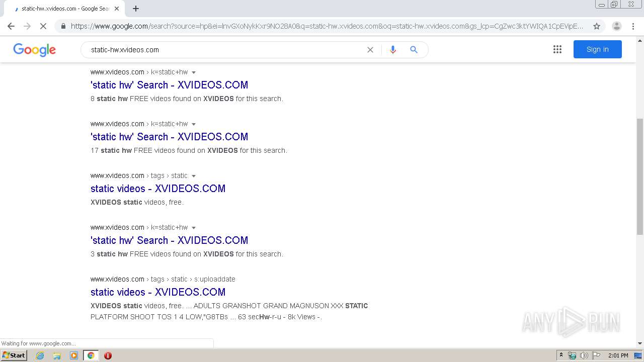Go back with the browser back arrow
This screenshot has width=644, height=362.
click(x=11, y=26)
